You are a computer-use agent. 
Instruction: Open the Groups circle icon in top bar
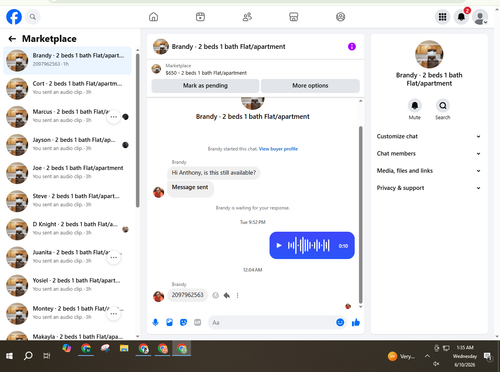[340, 17]
